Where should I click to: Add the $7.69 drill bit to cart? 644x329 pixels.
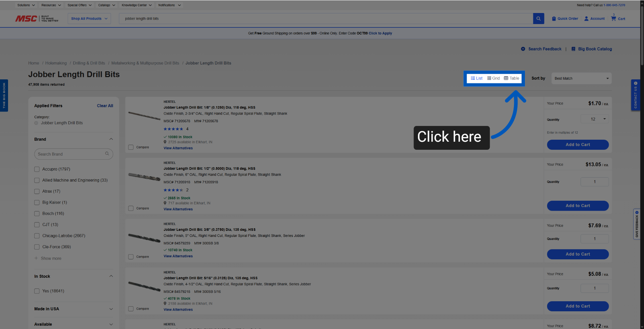click(x=578, y=254)
